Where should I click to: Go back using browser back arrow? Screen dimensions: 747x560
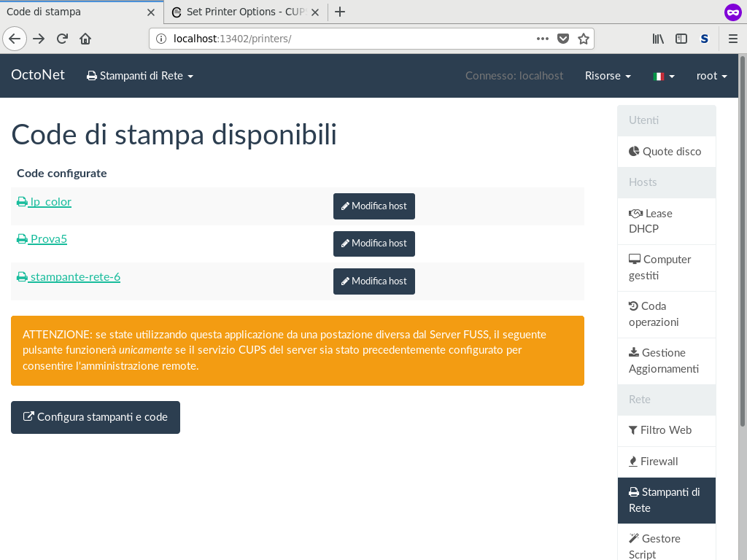[15, 39]
